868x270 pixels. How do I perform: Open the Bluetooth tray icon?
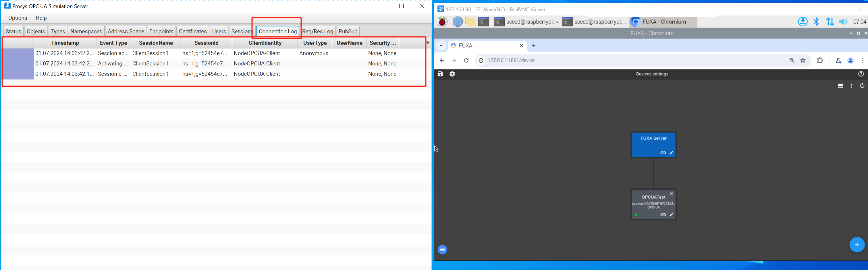coord(816,22)
